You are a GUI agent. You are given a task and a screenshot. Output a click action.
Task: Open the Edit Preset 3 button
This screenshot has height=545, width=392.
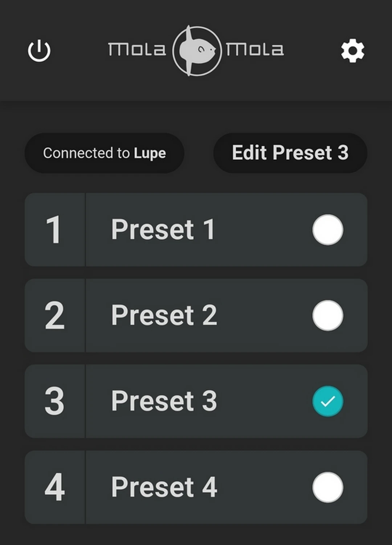290,153
